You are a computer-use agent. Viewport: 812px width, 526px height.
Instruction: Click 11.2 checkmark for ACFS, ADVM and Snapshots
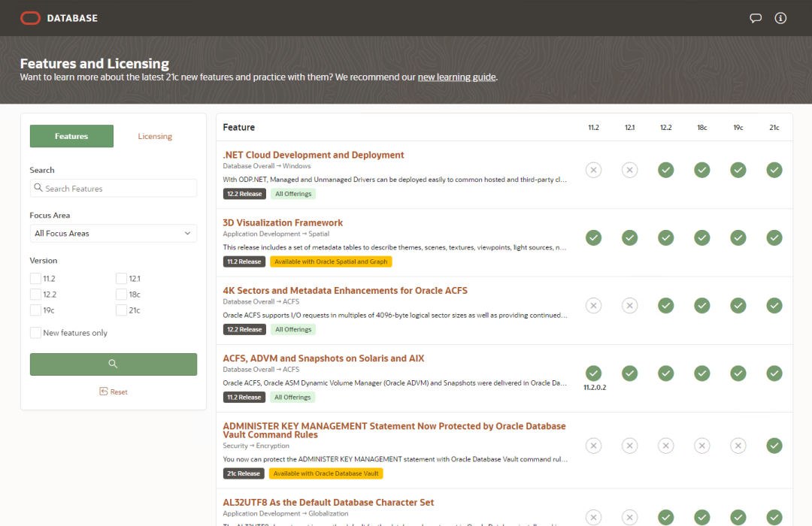coord(593,373)
